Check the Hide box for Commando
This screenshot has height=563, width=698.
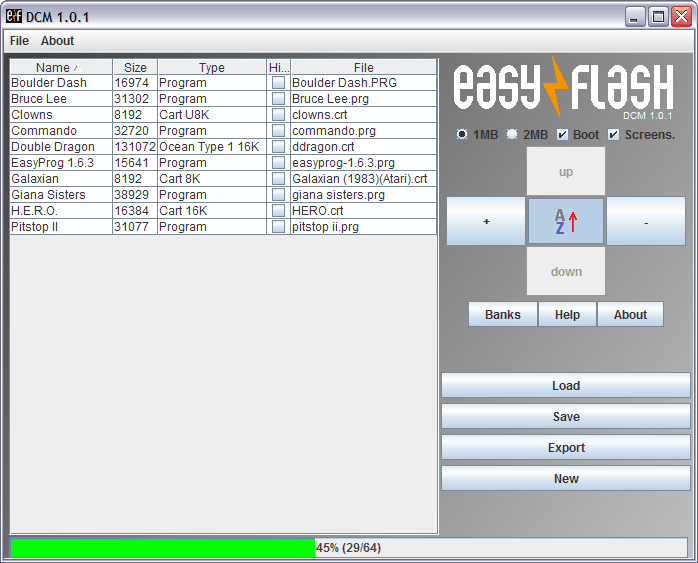click(278, 131)
